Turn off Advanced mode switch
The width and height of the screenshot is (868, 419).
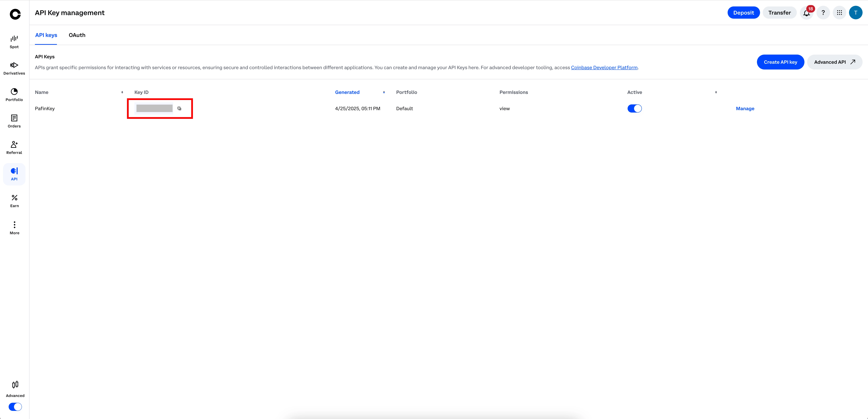(x=15, y=406)
